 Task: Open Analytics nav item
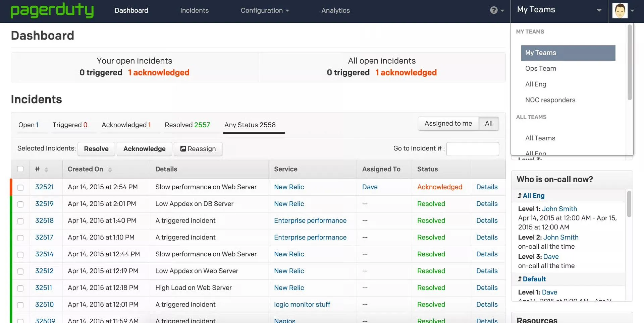pos(335,10)
